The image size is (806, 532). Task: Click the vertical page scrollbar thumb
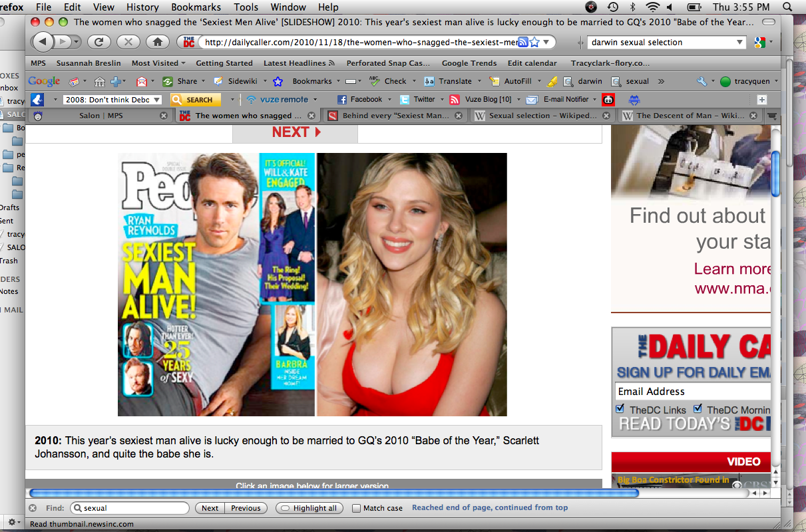(x=776, y=174)
